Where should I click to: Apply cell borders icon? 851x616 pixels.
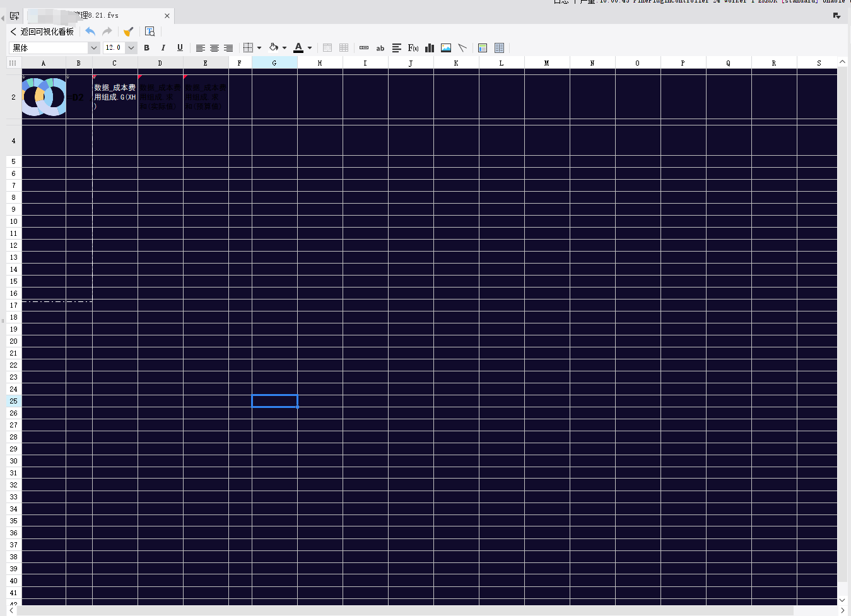point(248,48)
